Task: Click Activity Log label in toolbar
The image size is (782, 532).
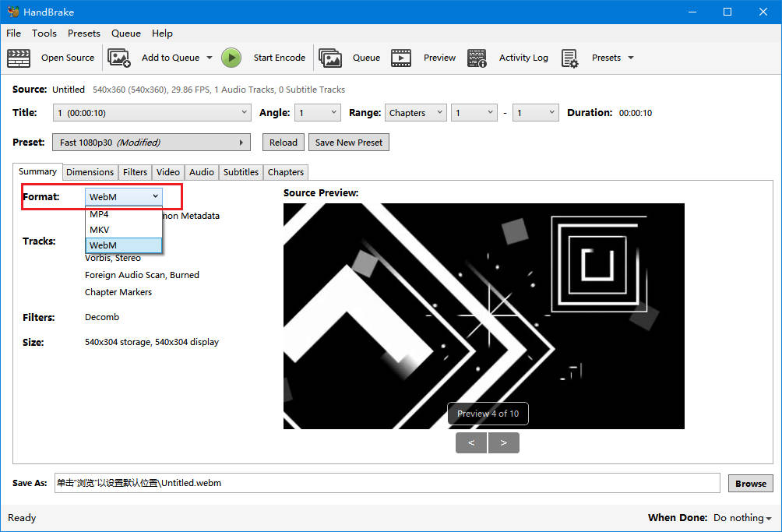Action: [x=523, y=58]
